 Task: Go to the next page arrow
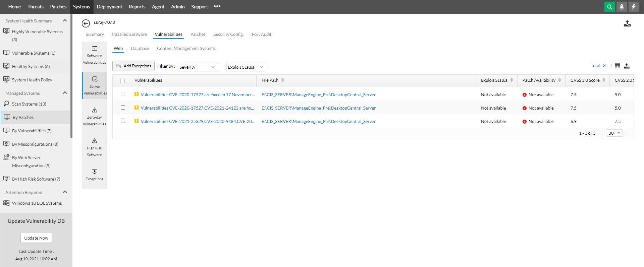coord(627,133)
